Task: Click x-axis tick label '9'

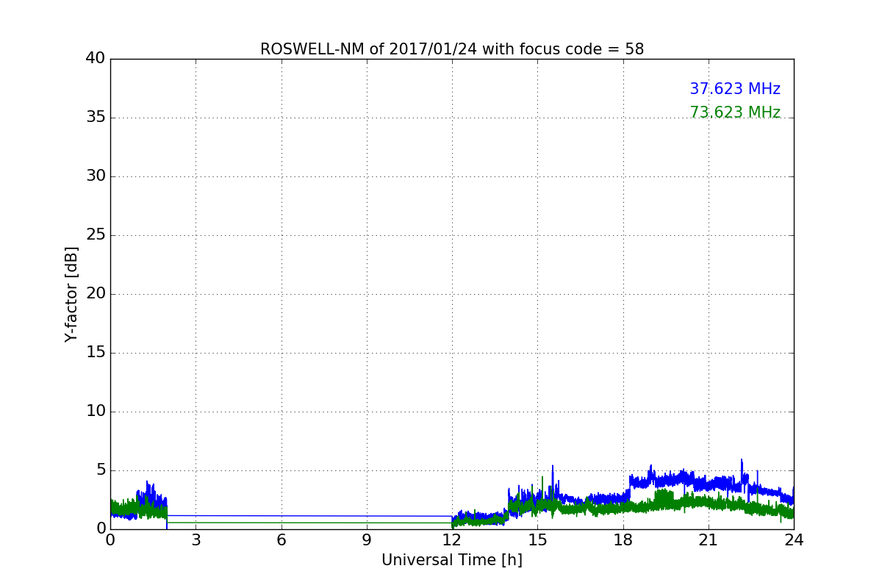Action: 367,539
